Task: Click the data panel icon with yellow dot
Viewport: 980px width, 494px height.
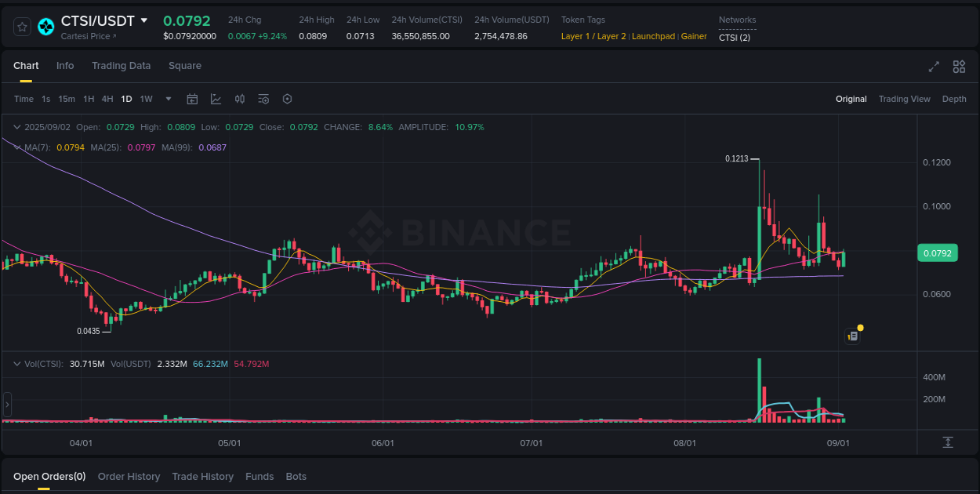Action: click(852, 335)
